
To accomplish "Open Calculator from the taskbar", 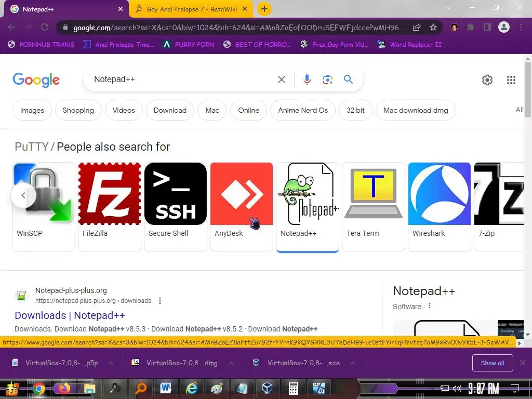I will click(293, 389).
